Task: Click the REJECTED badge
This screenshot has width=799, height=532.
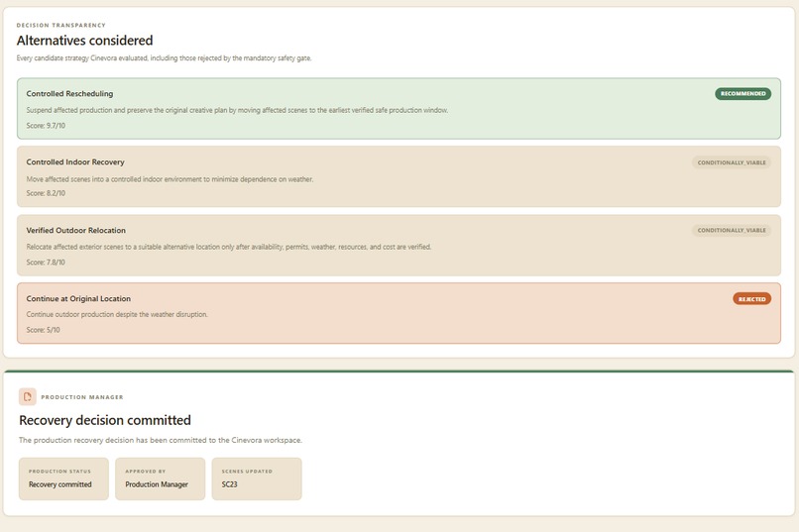Action: (x=752, y=299)
